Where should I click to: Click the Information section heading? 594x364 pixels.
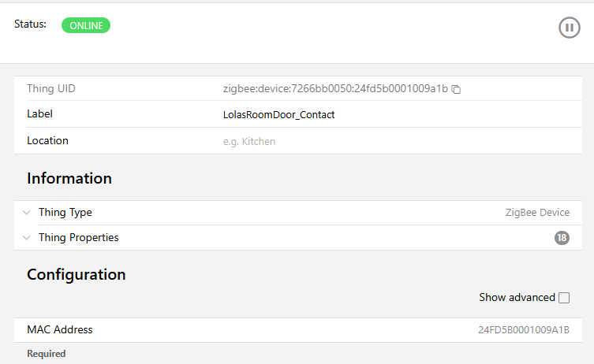pyautogui.click(x=69, y=179)
